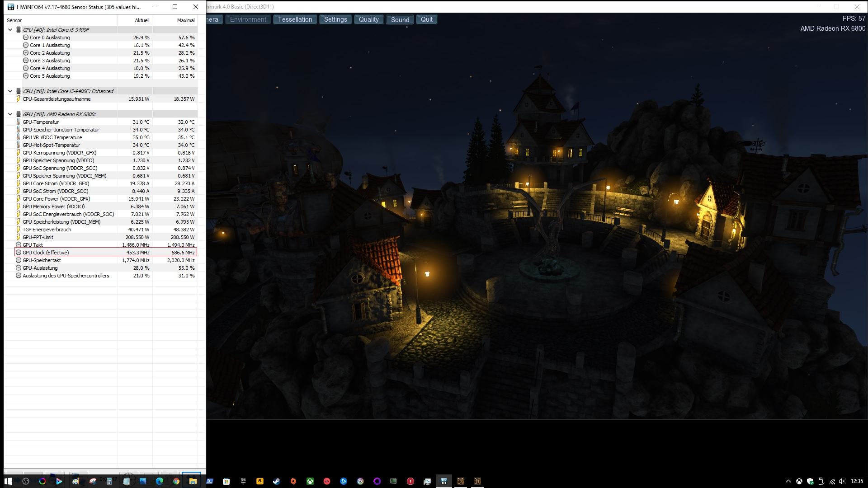868x488 pixels.
Task: Open the Photos app from the taskbar
Action: [143, 481]
